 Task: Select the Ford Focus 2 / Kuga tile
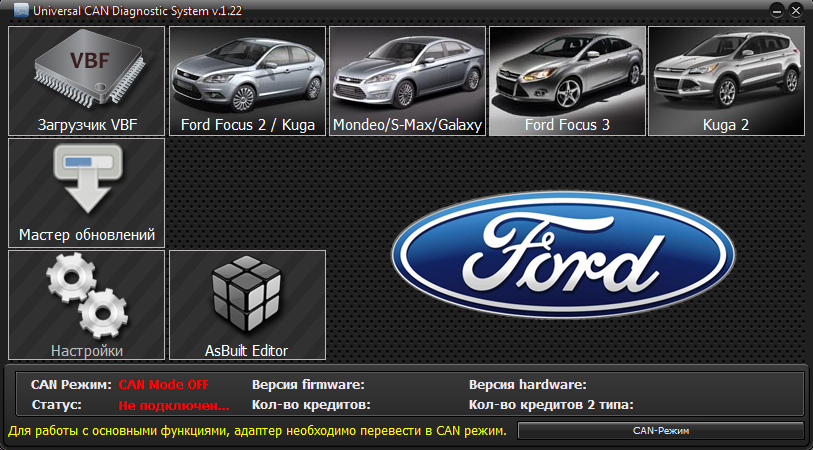click(247, 81)
